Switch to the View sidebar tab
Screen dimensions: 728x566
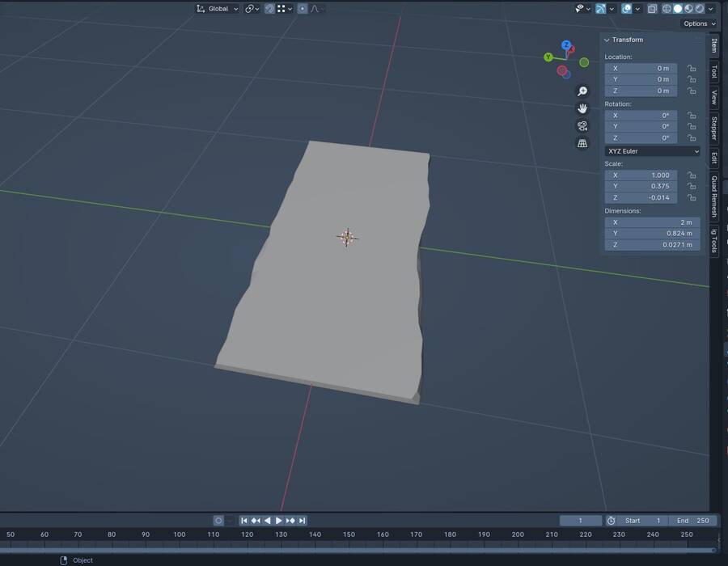pyautogui.click(x=714, y=97)
